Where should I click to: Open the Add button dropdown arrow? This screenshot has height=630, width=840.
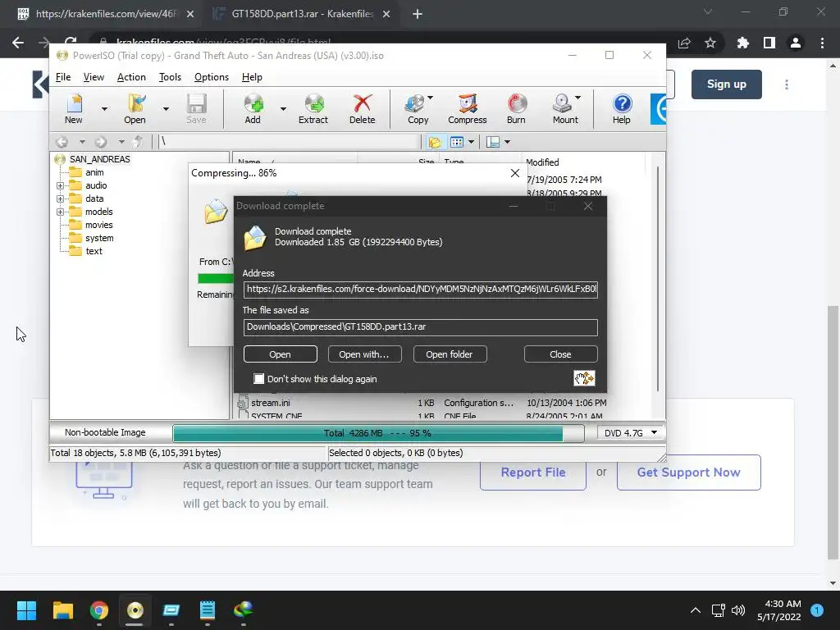coord(283,109)
